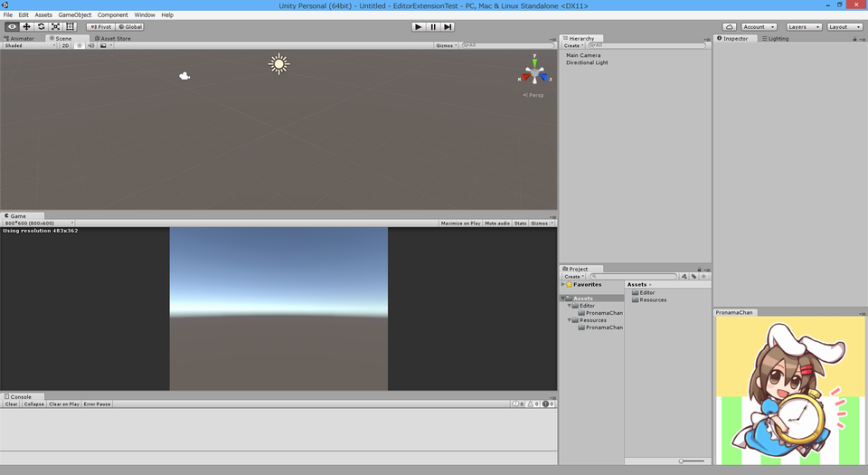Open the GameObject menu
This screenshot has width=868, height=475.
[75, 15]
